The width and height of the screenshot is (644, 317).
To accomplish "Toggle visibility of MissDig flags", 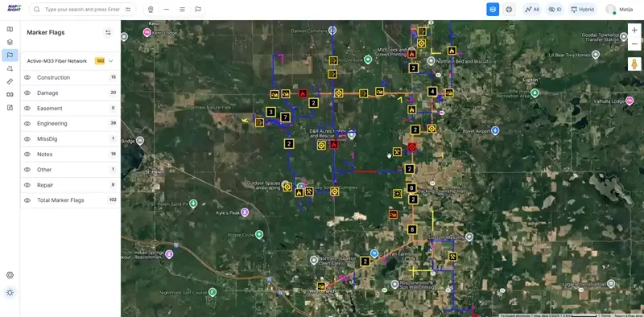I will (x=27, y=139).
